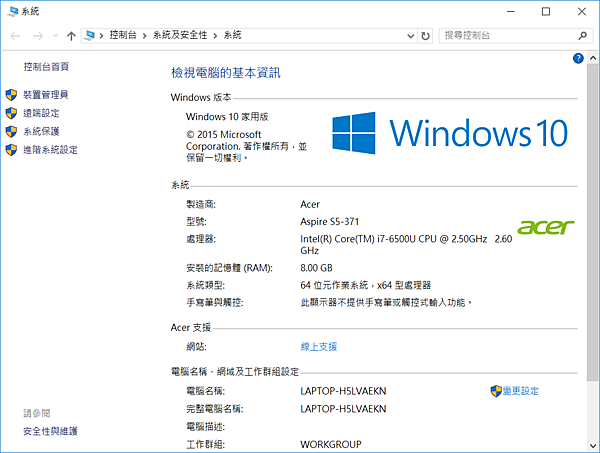Maximize the 系統 window
This screenshot has width=600, height=453.
[546, 11]
